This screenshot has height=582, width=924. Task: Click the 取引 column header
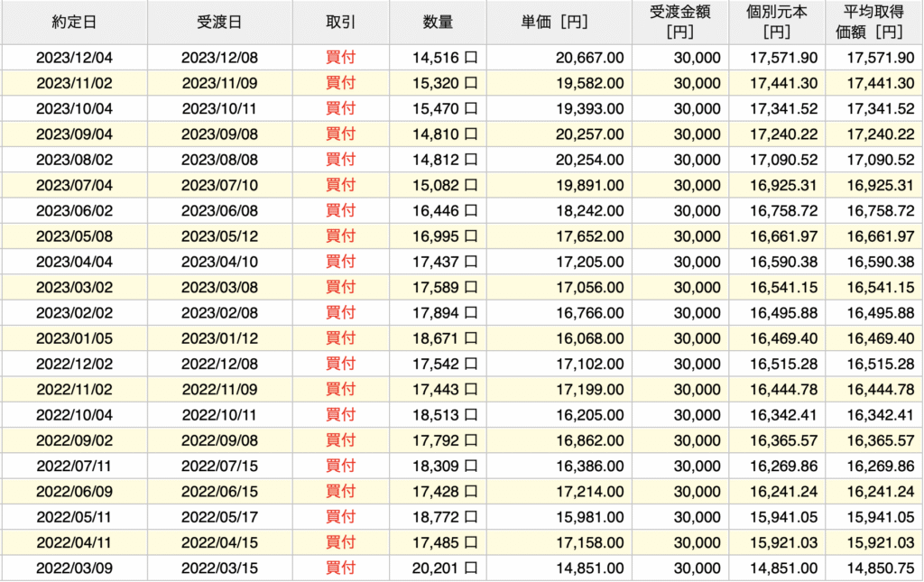(x=340, y=23)
